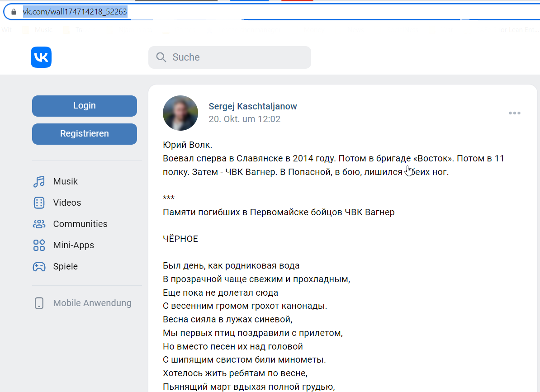This screenshot has height=392, width=540.
Task: Click line 'Мы первых птиц поздравили с прилетом,'
Action: 253,333
